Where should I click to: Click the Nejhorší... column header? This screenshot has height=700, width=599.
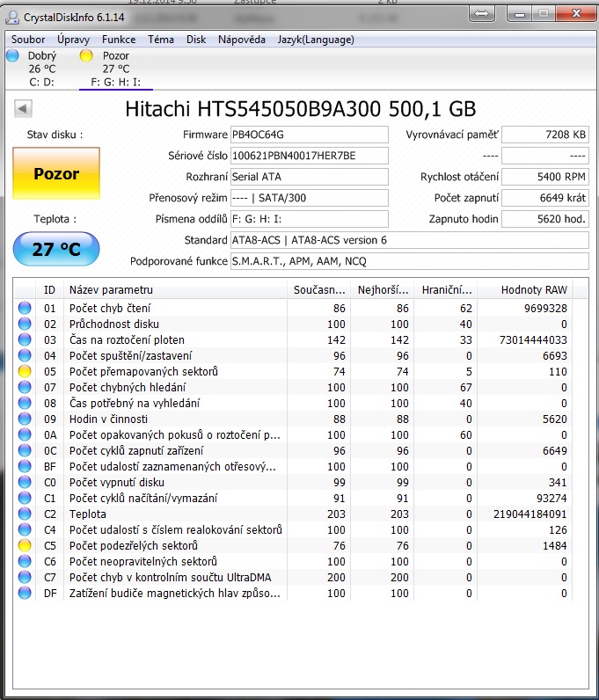pyautogui.click(x=383, y=289)
